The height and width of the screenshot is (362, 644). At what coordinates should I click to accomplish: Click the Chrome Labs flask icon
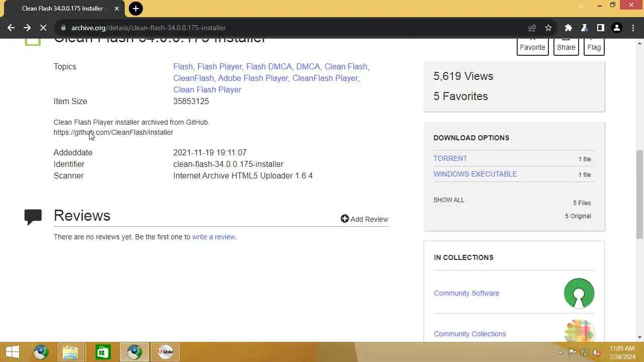pyautogui.click(x=584, y=28)
